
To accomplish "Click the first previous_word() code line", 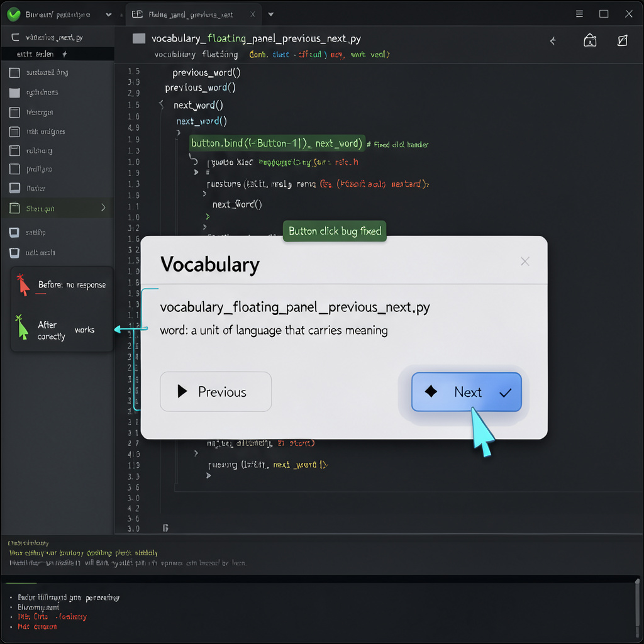I will tap(206, 73).
